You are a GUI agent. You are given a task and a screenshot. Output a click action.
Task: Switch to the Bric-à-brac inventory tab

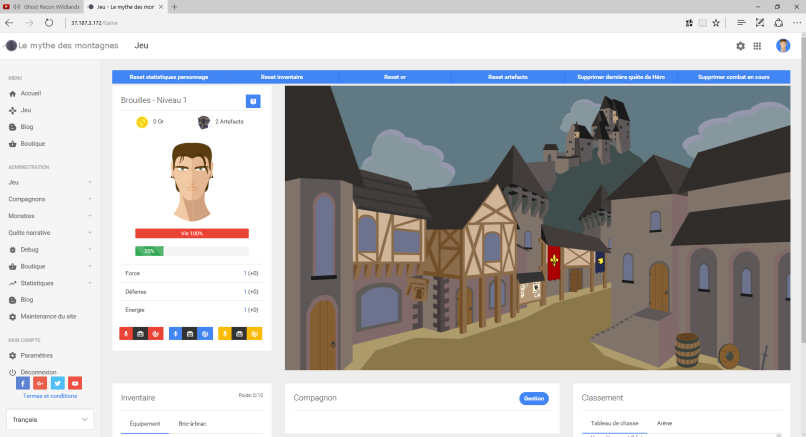[x=192, y=424]
